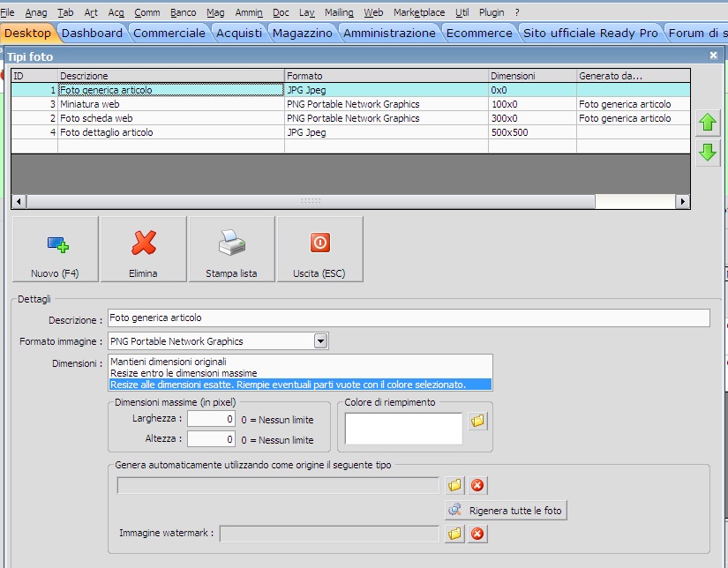This screenshot has height=568, width=728.
Task: Move row down with green arrow
Action: coord(708,153)
